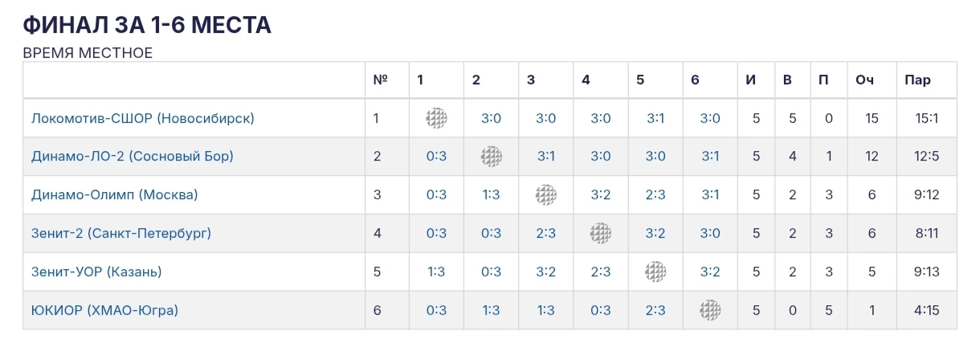This screenshot has width=980, height=339.
Task: Open the 1:3 score of Зенит-УОР versus team 1
Action: [436, 272]
